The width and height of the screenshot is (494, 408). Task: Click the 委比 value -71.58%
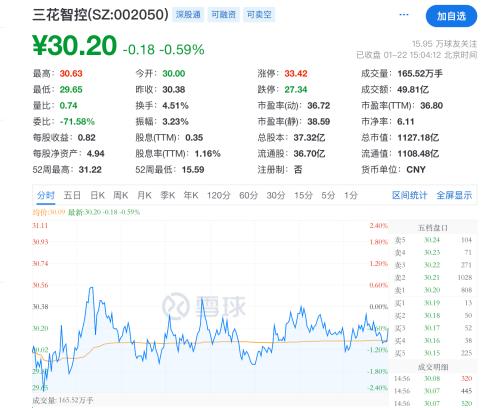coord(77,121)
